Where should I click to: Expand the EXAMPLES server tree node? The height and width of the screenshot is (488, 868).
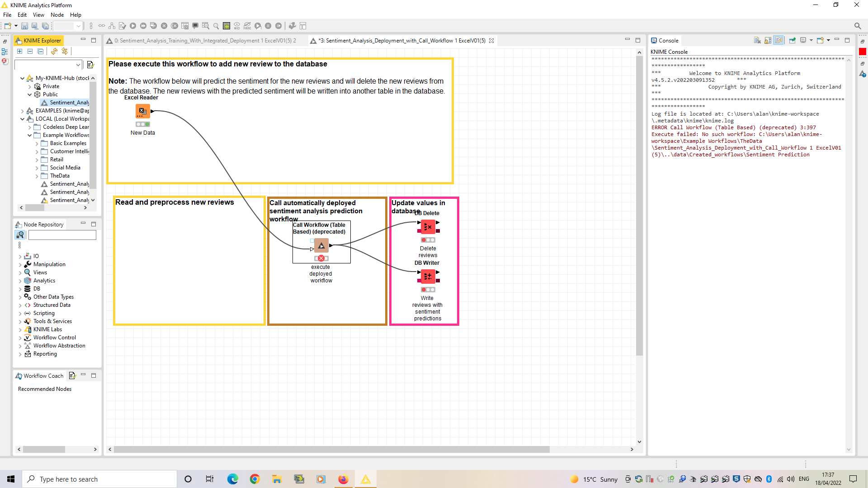[x=22, y=111]
